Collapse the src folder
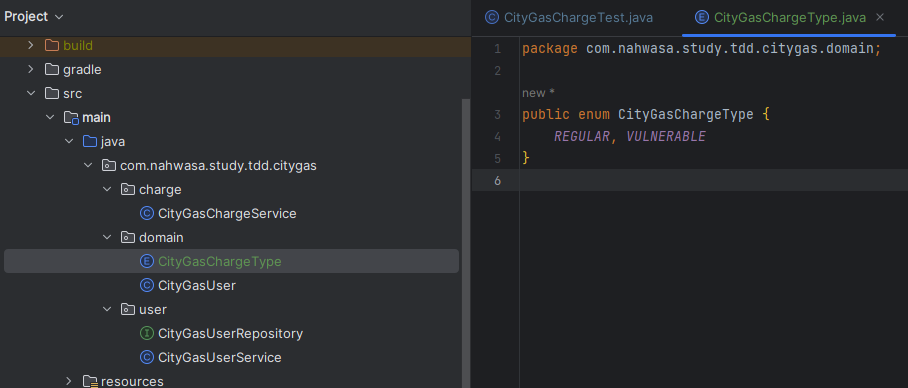 coord(31,93)
